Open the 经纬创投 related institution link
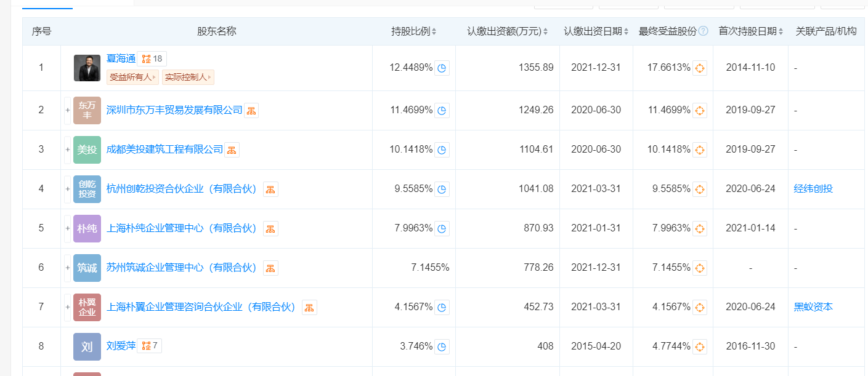This screenshot has height=376, width=868. pyautogui.click(x=813, y=189)
